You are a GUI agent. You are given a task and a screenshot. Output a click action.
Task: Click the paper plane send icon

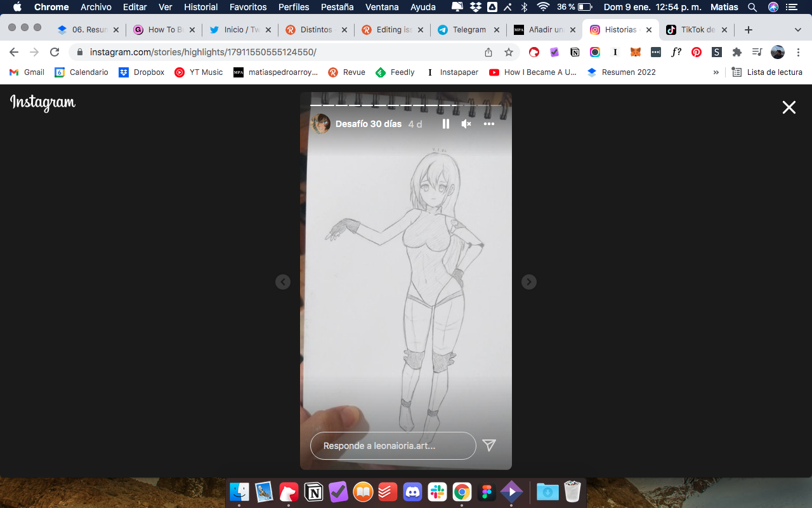pyautogui.click(x=489, y=445)
